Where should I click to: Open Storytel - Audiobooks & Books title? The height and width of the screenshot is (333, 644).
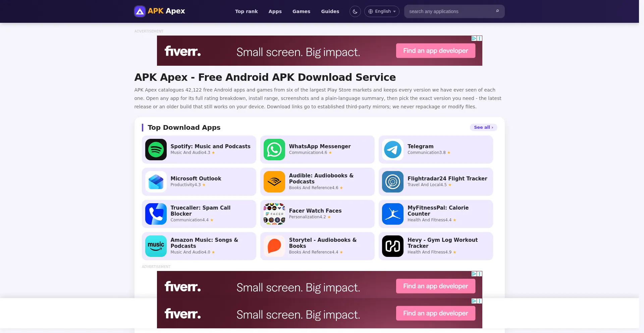click(x=323, y=243)
